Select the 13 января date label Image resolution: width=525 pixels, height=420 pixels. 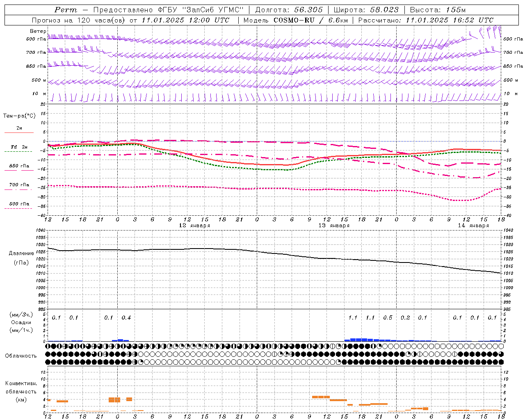coord(334,226)
